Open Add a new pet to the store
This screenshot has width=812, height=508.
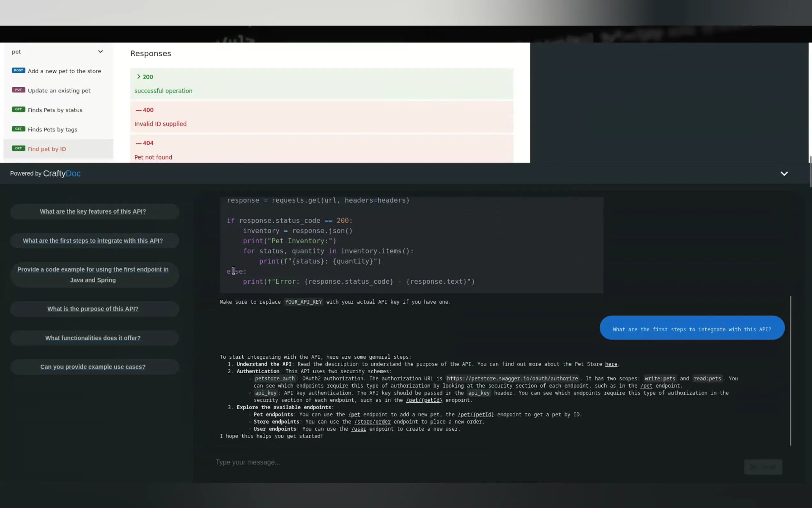(65, 71)
